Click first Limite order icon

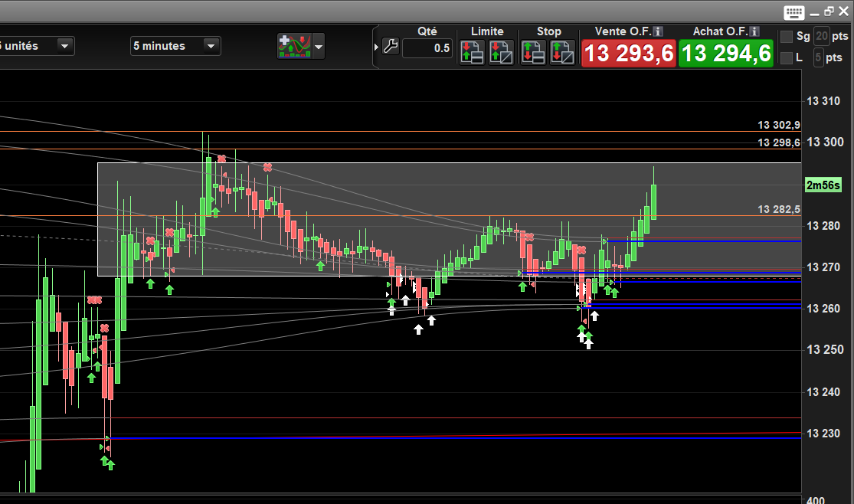coord(472,52)
